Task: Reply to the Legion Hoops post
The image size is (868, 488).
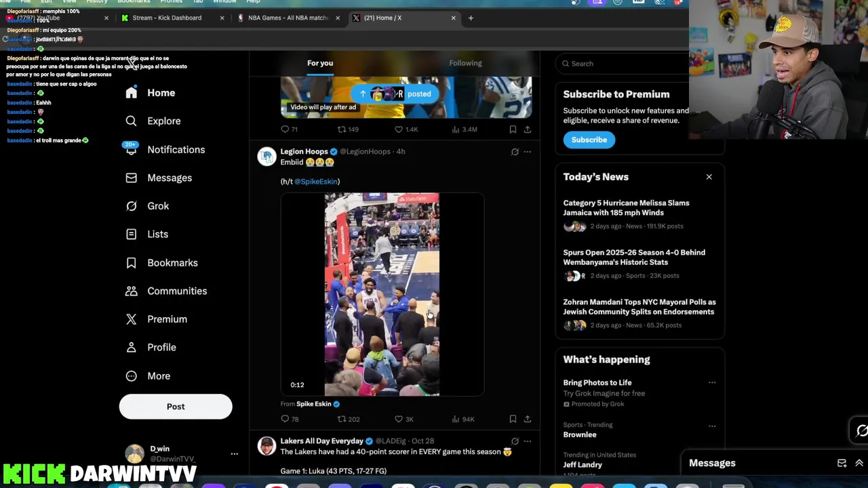Action: (x=285, y=419)
